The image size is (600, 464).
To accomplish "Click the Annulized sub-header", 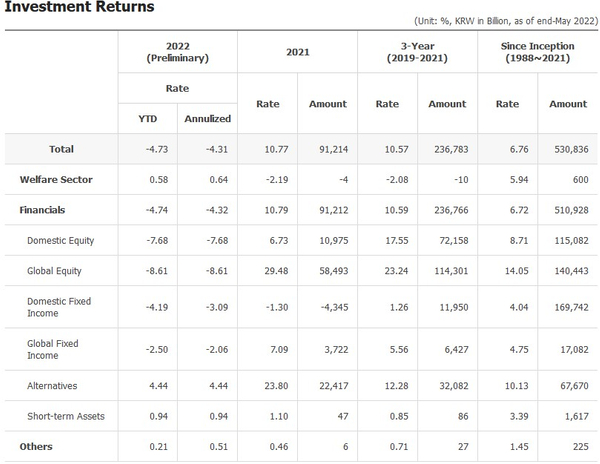I will coord(208,118).
